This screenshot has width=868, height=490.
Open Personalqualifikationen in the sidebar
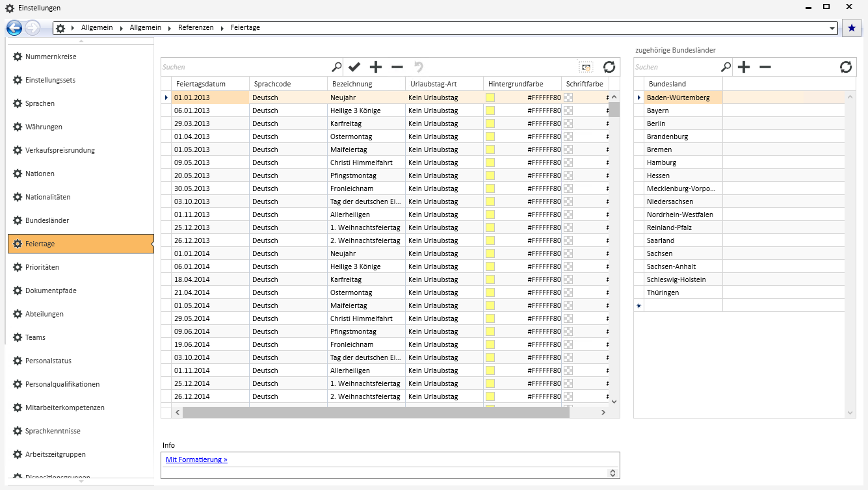(x=81, y=384)
